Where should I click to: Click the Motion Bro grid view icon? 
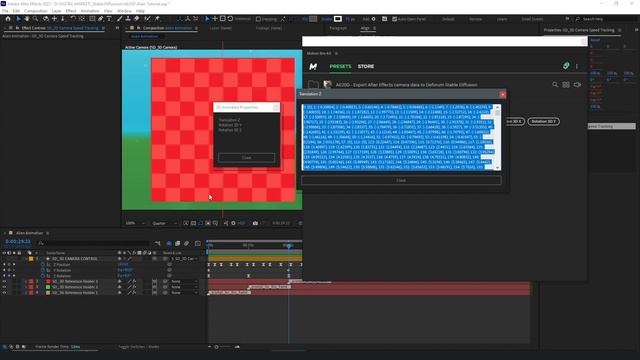(x=566, y=84)
